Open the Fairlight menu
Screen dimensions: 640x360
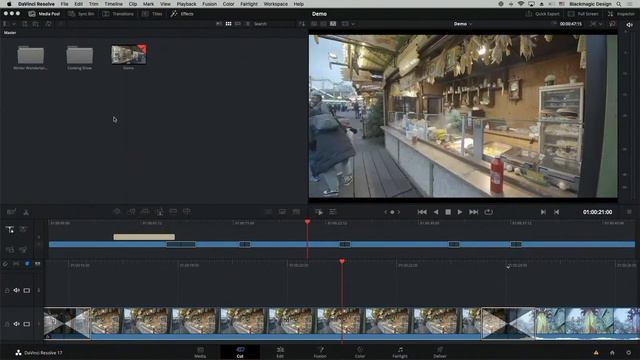click(249, 4)
